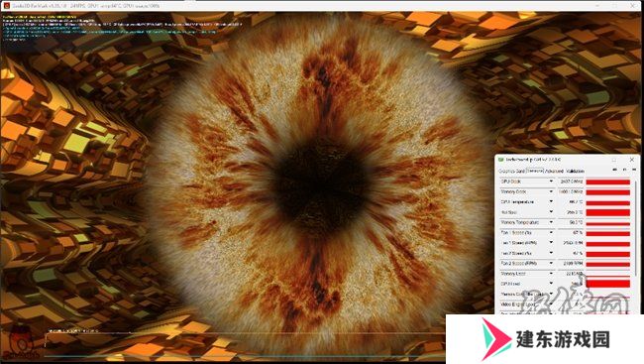This screenshot has width=644, height=364.
Task: Click the Memory Clock red history graph
Action: pos(608,191)
